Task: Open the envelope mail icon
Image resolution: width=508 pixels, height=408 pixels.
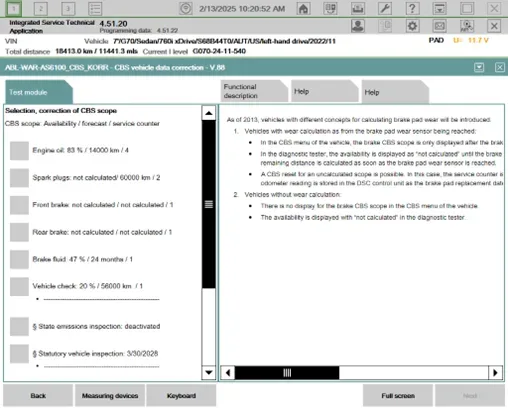Action: (x=440, y=26)
